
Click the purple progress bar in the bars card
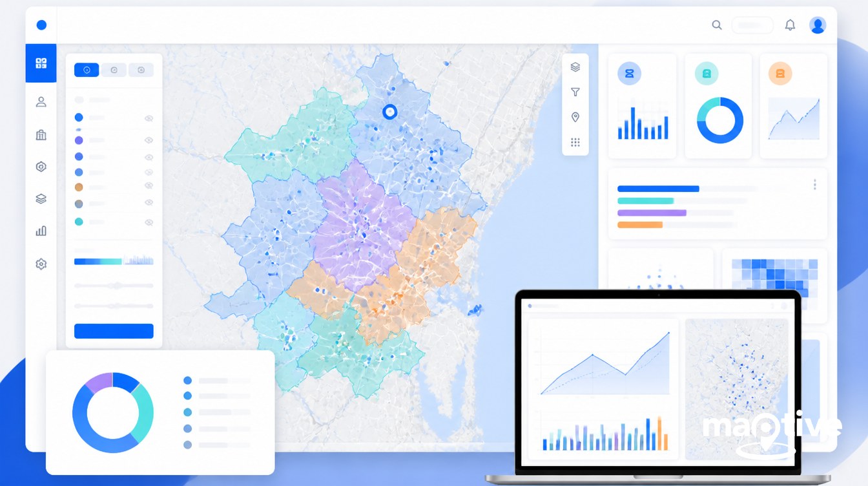pyautogui.click(x=652, y=213)
